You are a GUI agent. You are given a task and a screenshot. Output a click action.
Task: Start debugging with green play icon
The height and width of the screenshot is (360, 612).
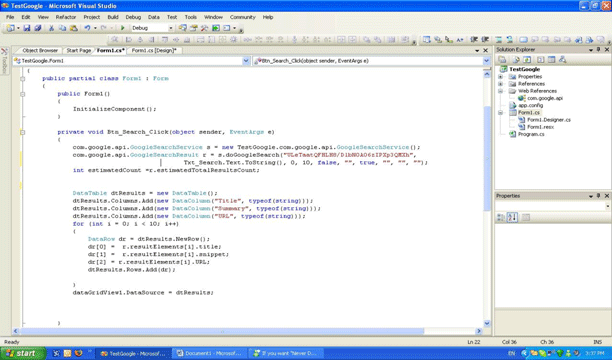pos(123,28)
